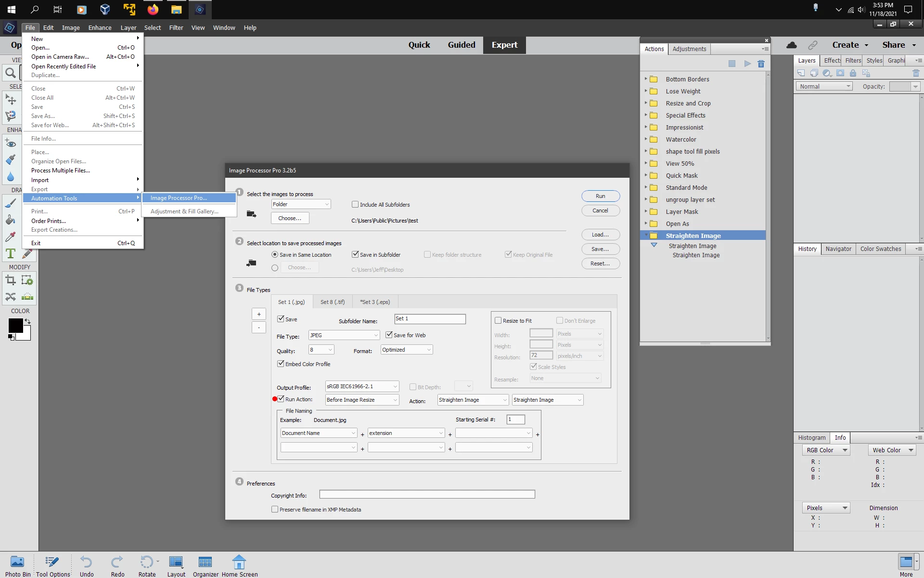The width and height of the screenshot is (924, 578).
Task: Select the Zoom tool
Action: click(10, 73)
